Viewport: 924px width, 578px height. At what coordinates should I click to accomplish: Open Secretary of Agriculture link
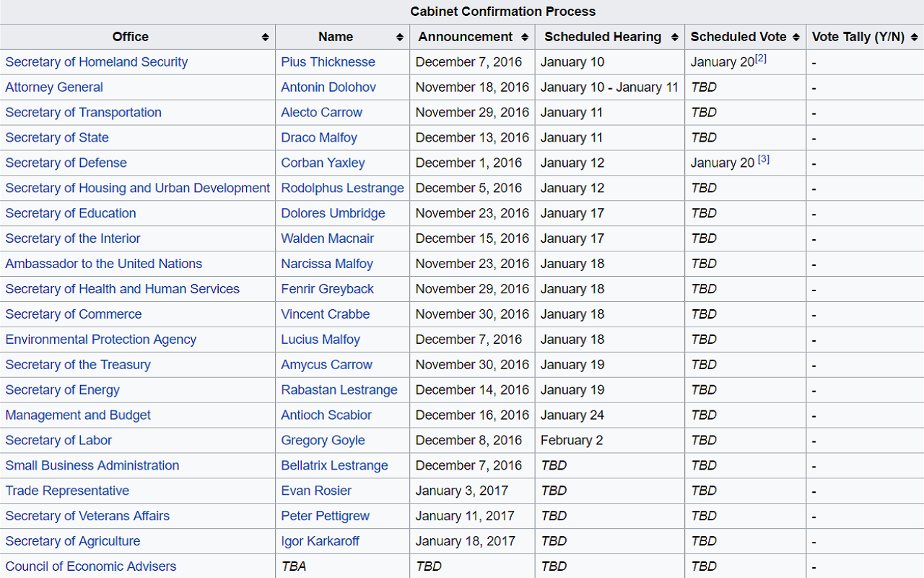(73, 542)
